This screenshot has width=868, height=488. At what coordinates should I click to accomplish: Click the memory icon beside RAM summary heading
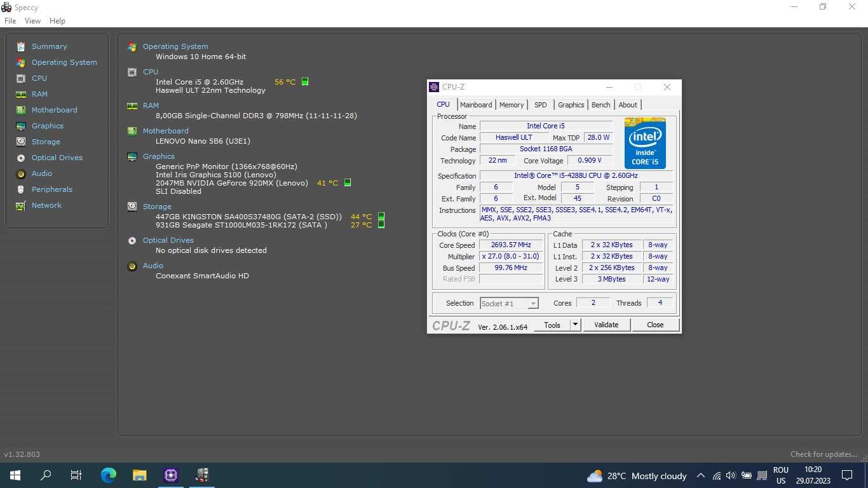(132, 106)
